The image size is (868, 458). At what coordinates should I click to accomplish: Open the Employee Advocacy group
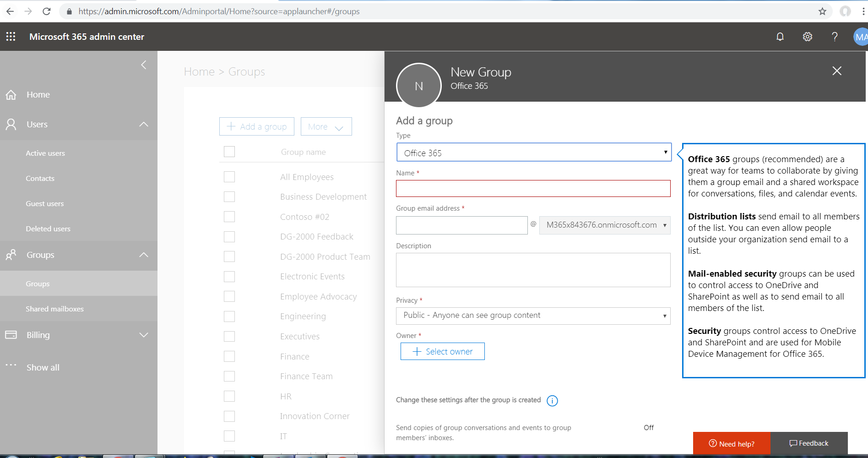(319, 297)
